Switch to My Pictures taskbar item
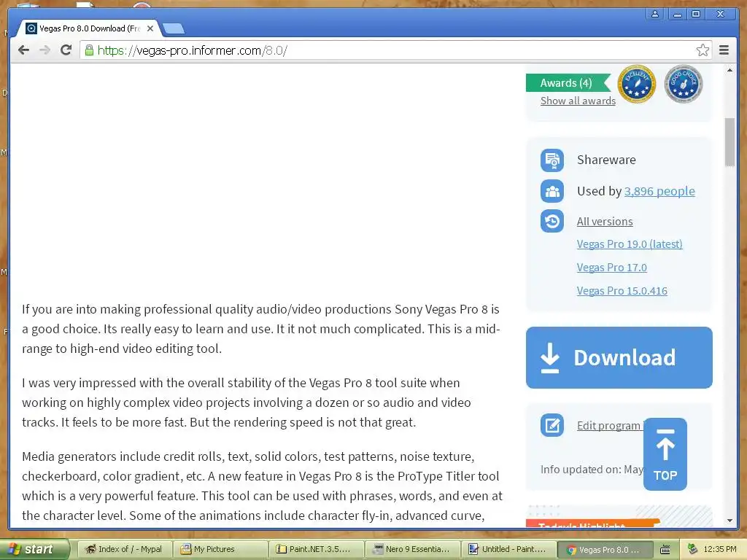The height and width of the screenshot is (560, 747). click(x=220, y=549)
